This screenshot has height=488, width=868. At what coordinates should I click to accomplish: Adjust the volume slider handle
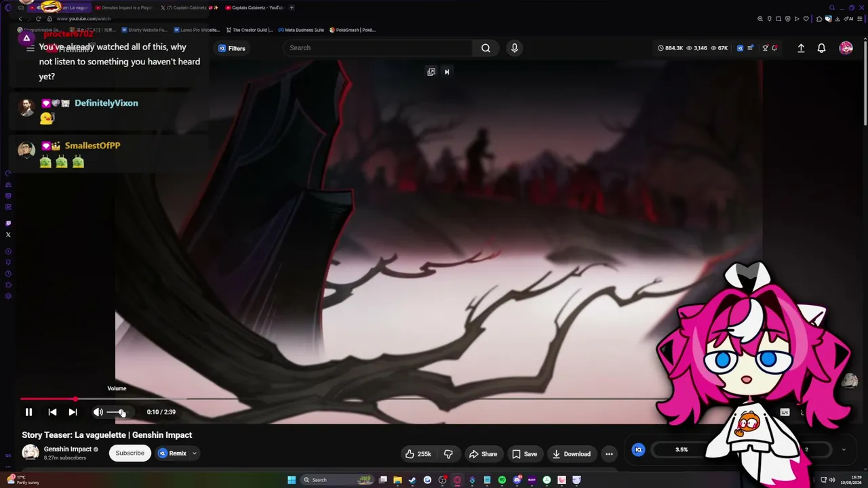coord(121,412)
